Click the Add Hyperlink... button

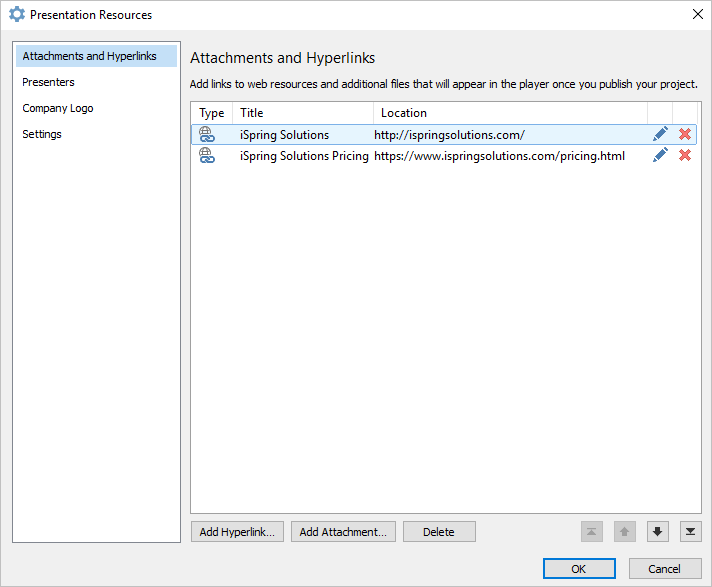[x=237, y=532]
